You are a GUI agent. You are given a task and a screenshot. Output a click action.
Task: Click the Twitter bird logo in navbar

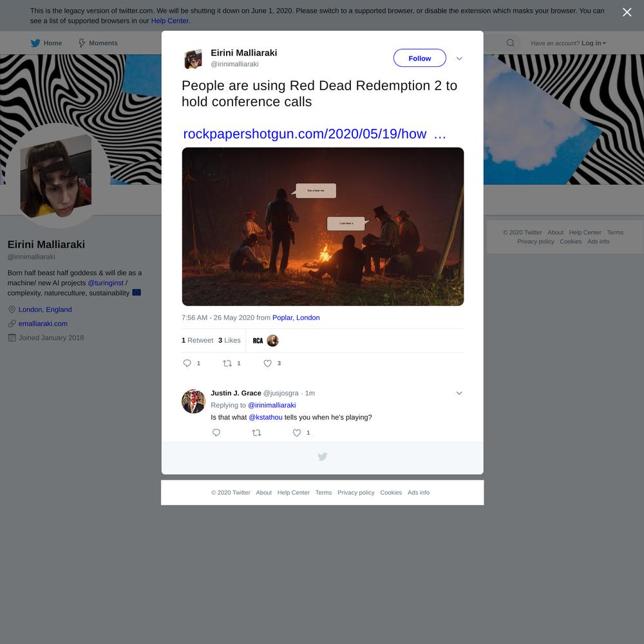click(35, 43)
